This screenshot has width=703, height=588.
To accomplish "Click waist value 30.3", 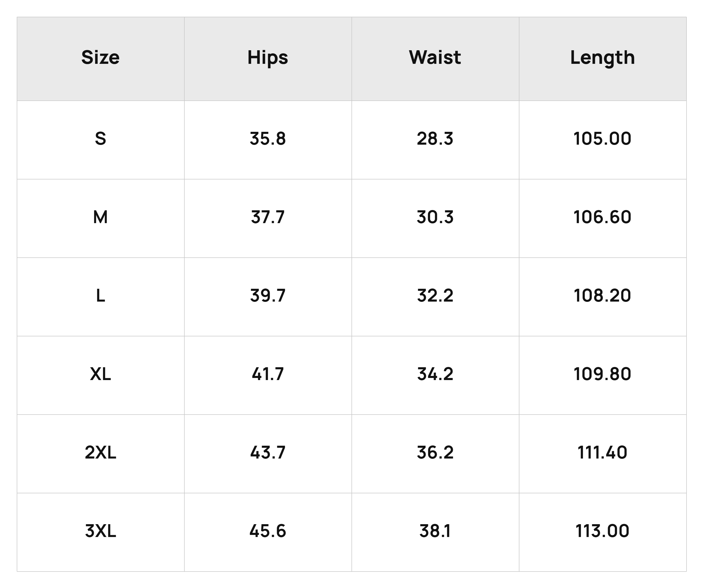I will point(435,217).
